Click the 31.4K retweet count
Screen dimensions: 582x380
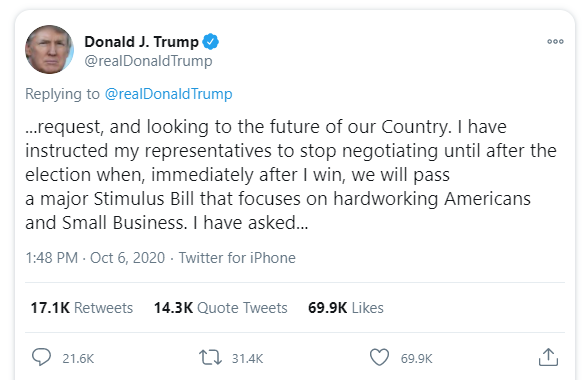coord(248,358)
